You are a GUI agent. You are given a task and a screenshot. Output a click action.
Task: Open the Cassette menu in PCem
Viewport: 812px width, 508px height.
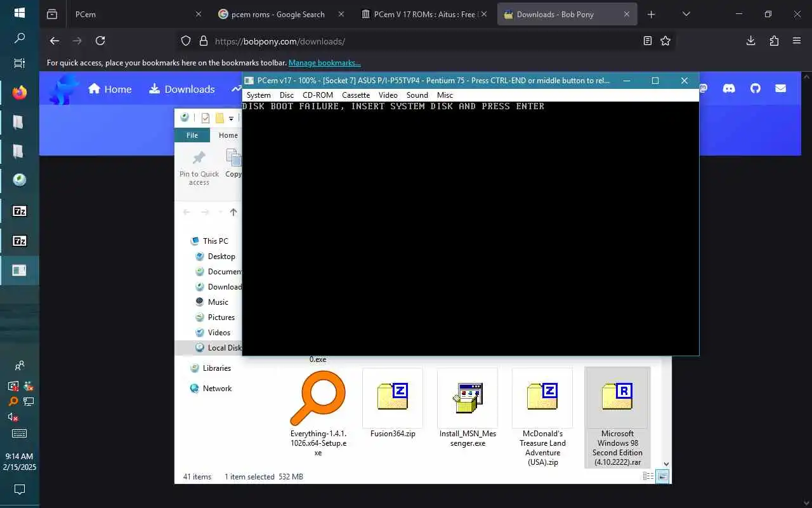356,95
